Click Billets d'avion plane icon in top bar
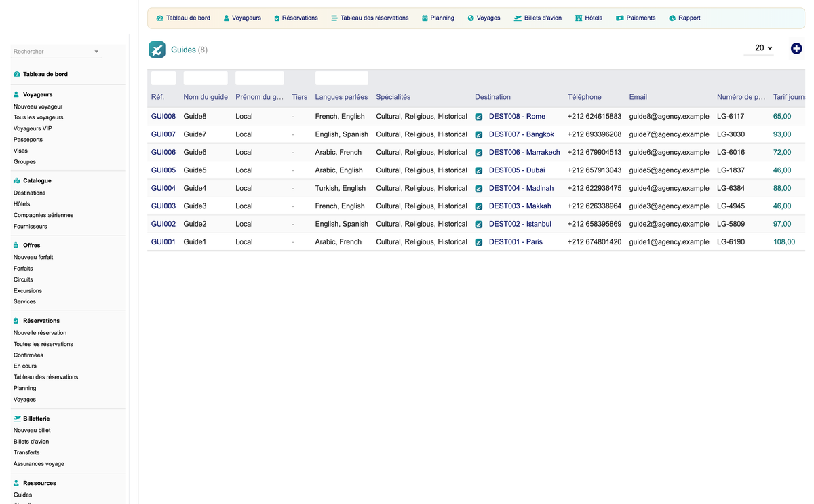814x504 pixels. click(518, 18)
